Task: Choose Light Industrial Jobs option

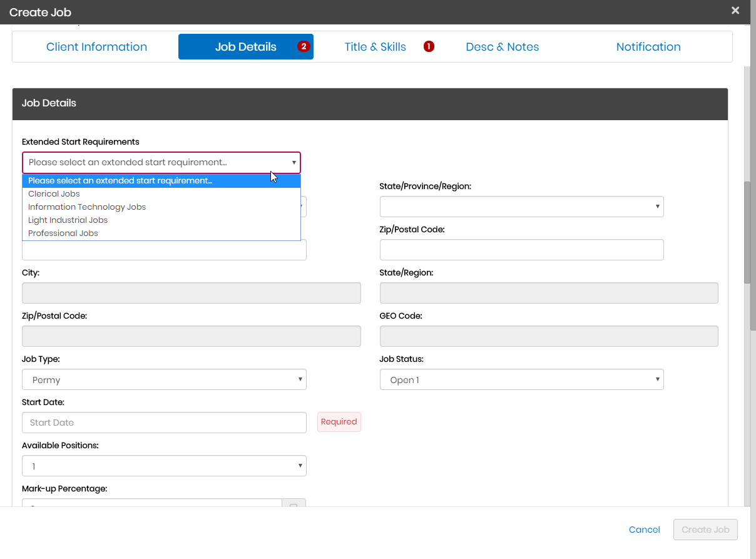Action: pos(161,220)
